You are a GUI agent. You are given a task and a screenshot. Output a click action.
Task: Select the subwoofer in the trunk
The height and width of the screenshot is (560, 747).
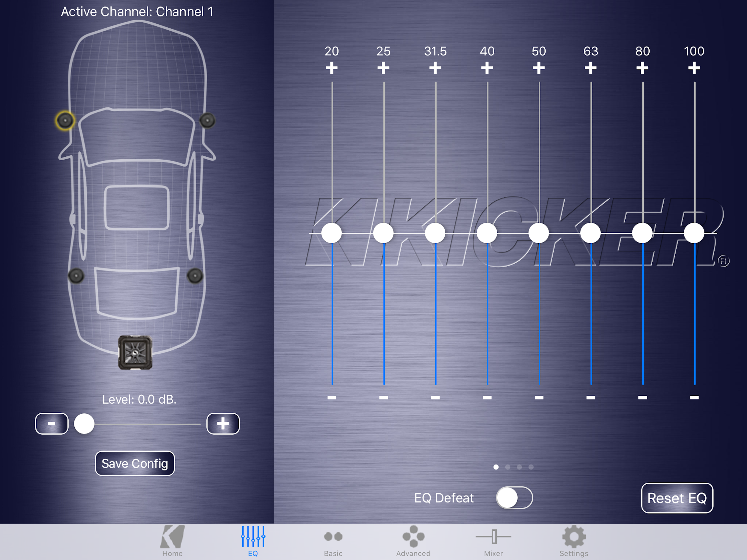pyautogui.click(x=135, y=352)
